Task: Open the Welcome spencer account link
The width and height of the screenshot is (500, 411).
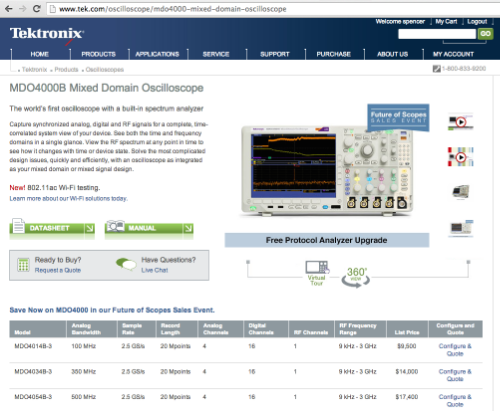Action: tap(400, 22)
